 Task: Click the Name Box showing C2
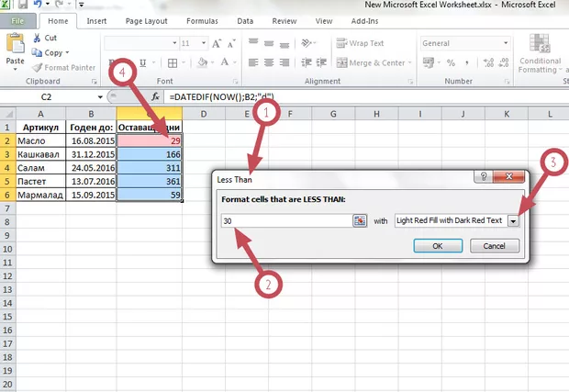(x=49, y=97)
